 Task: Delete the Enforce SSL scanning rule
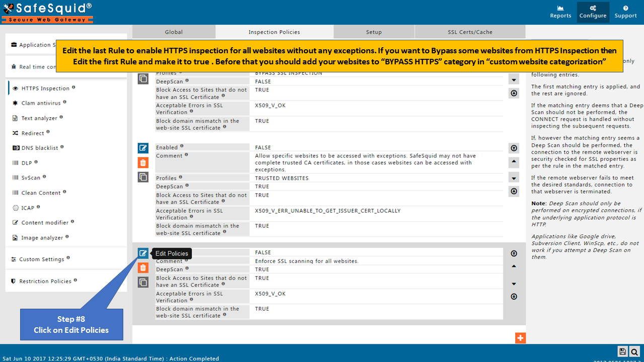(x=143, y=268)
